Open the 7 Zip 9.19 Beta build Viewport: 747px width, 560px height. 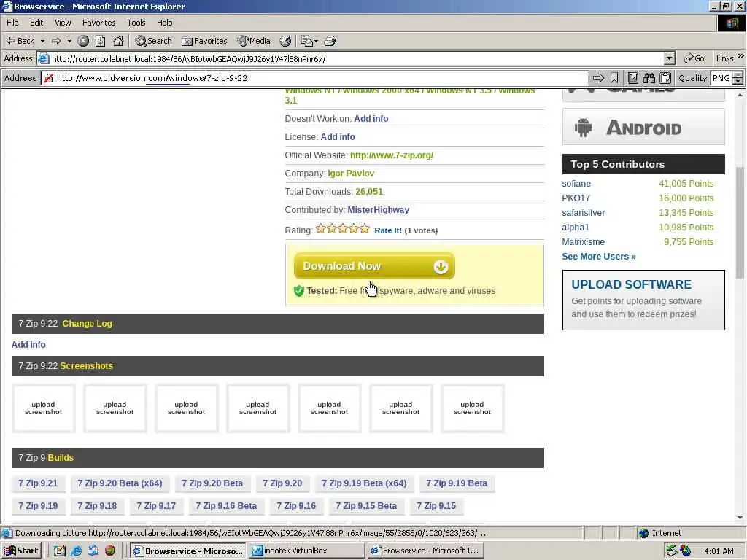coord(457,483)
